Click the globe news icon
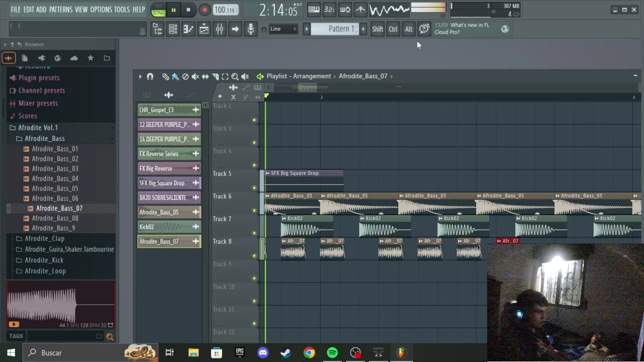 (x=505, y=29)
